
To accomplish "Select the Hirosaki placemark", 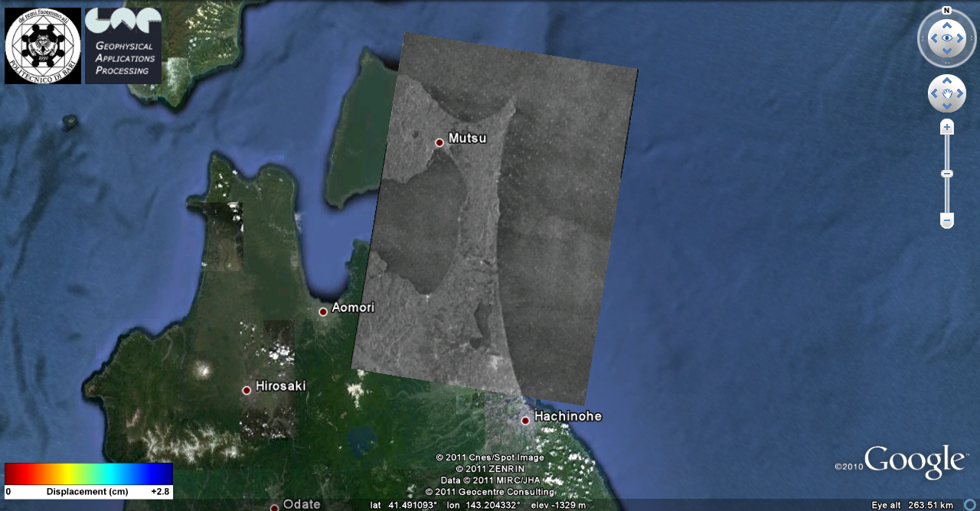I will [247, 390].
